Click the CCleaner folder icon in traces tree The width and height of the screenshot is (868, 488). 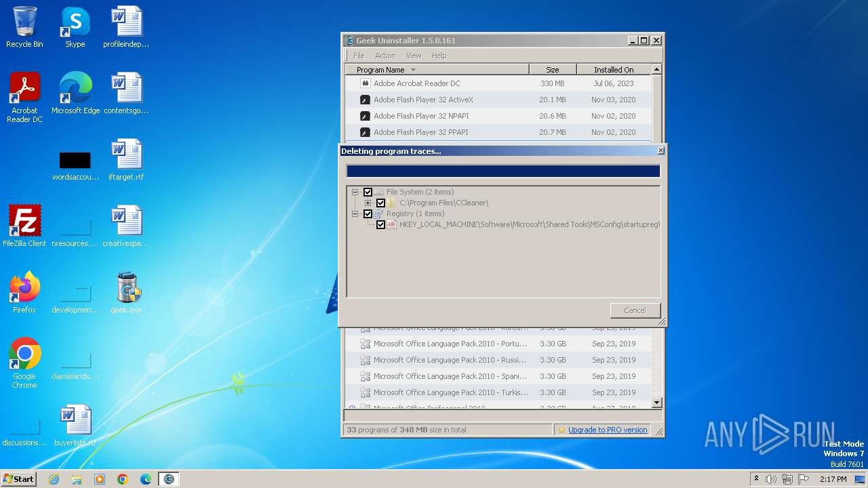click(x=392, y=203)
